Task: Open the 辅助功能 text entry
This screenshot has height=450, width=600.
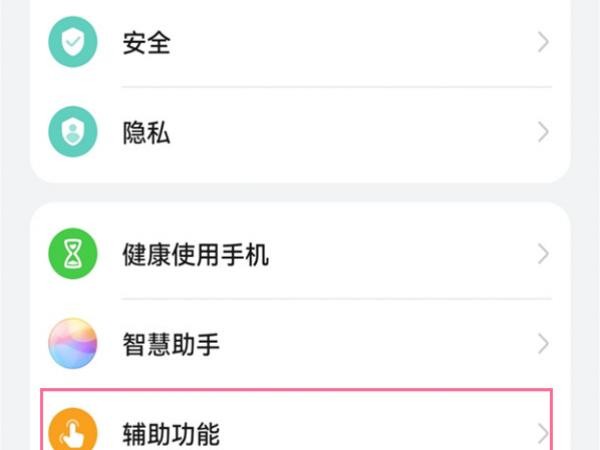Action: [171, 434]
